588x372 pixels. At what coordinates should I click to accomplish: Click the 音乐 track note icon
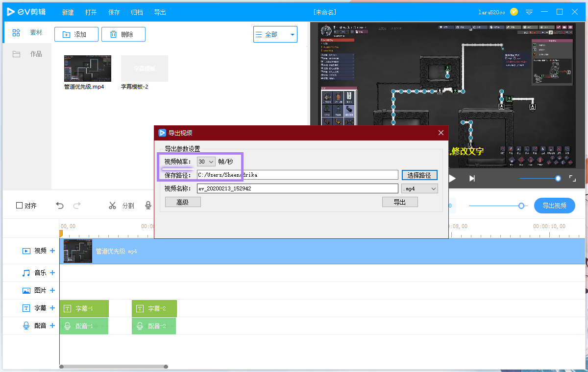(26, 273)
